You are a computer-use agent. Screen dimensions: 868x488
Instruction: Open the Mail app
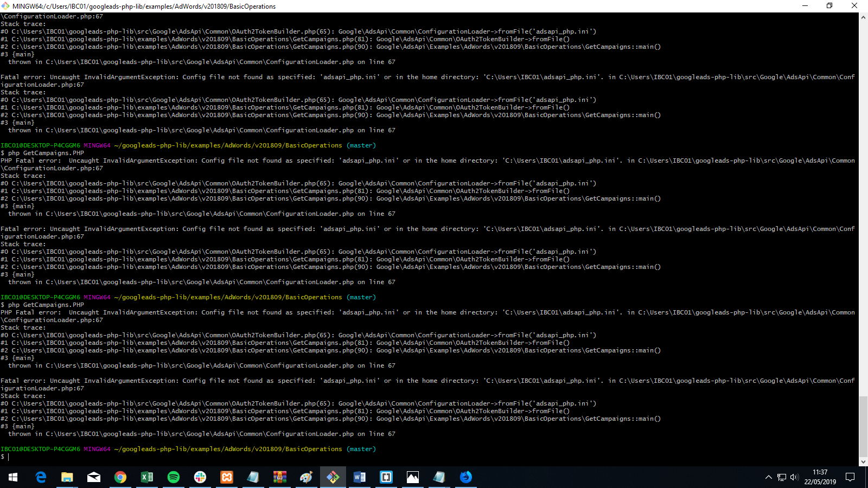(93, 477)
